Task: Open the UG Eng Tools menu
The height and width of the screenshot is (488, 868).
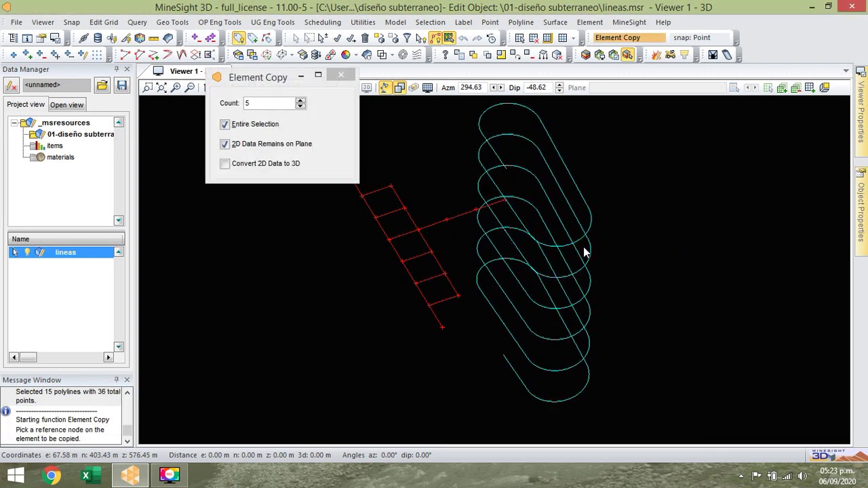Action: pyautogui.click(x=273, y=22)
